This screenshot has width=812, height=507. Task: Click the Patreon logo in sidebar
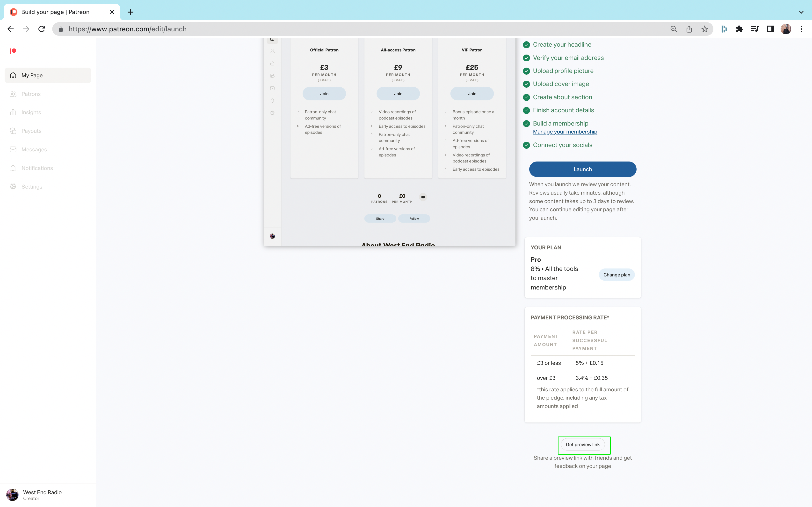click(x=13, y=51)
